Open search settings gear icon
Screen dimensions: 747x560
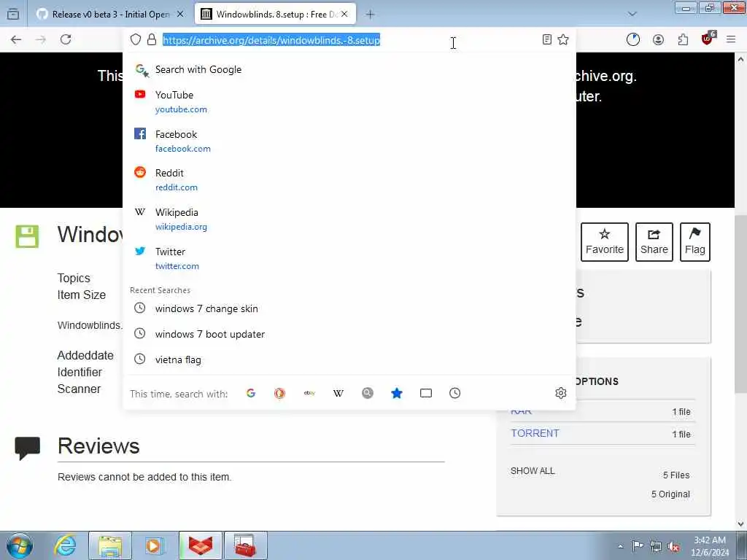pyautogui.click(x=561, y=393)
